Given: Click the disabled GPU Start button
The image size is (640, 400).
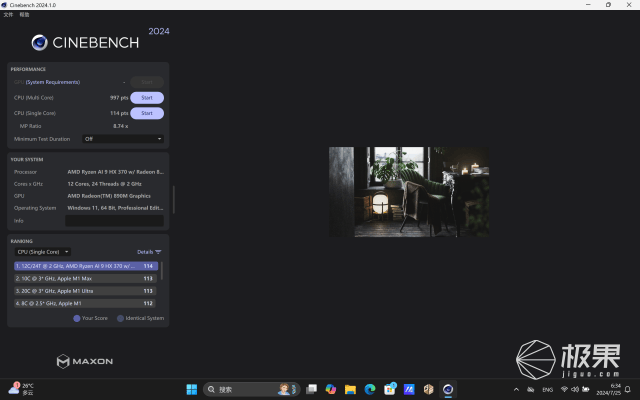Looking at the screenshot, I should pyautogui.click(x=147, y=82).
